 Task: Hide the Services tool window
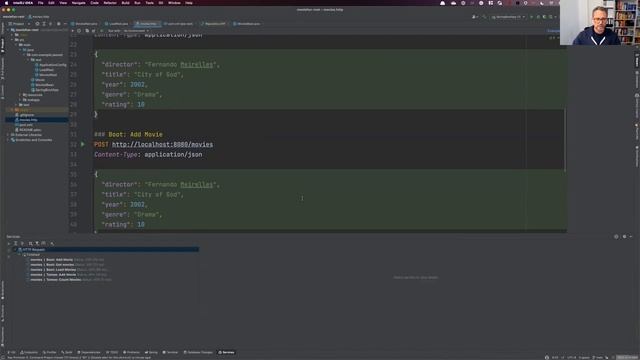(x=631, y=236)
